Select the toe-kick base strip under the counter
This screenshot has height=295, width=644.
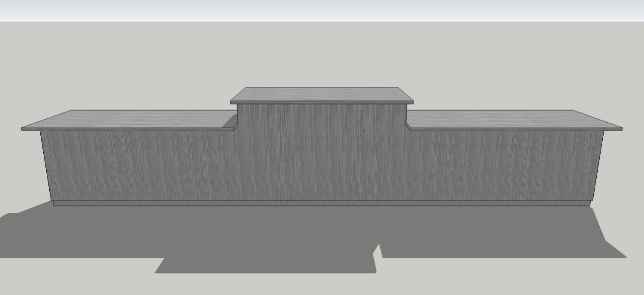tap(322, 204)
